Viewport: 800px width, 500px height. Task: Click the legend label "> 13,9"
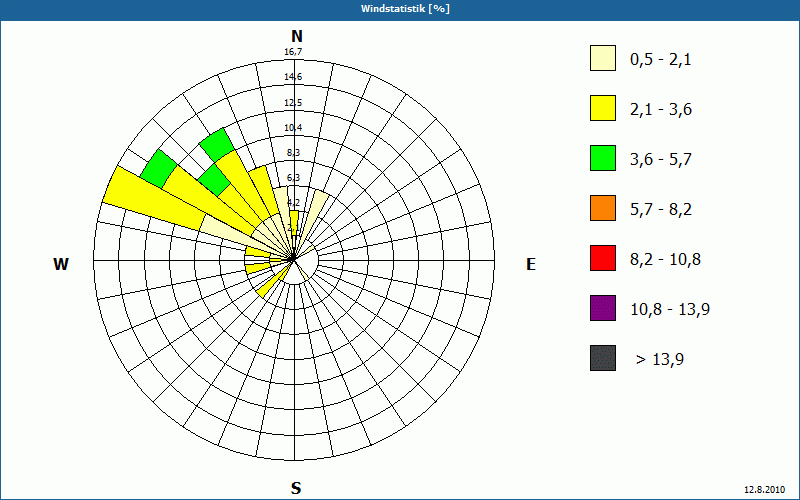pyautogui.click(x=660, y=360)
